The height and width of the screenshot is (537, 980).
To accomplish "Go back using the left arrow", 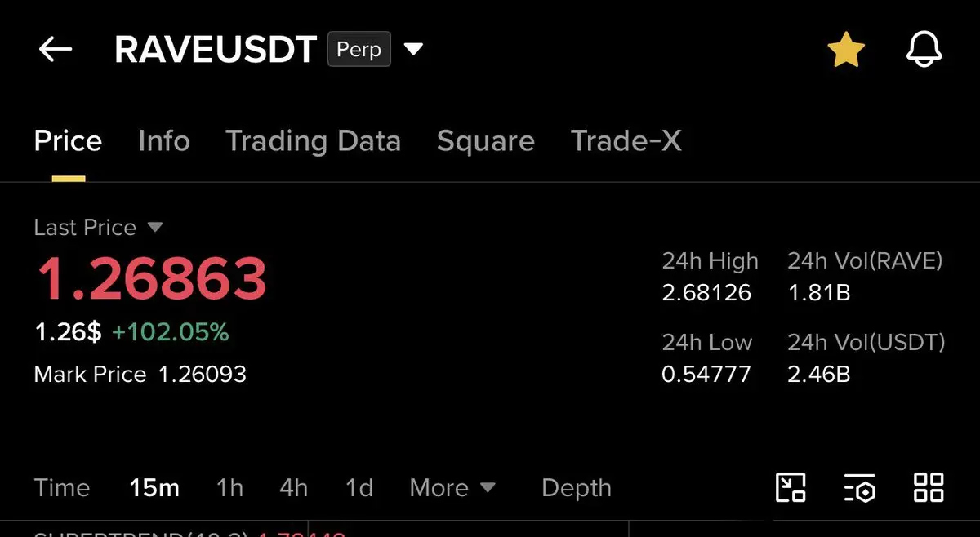I will click(x=56, y=50).
